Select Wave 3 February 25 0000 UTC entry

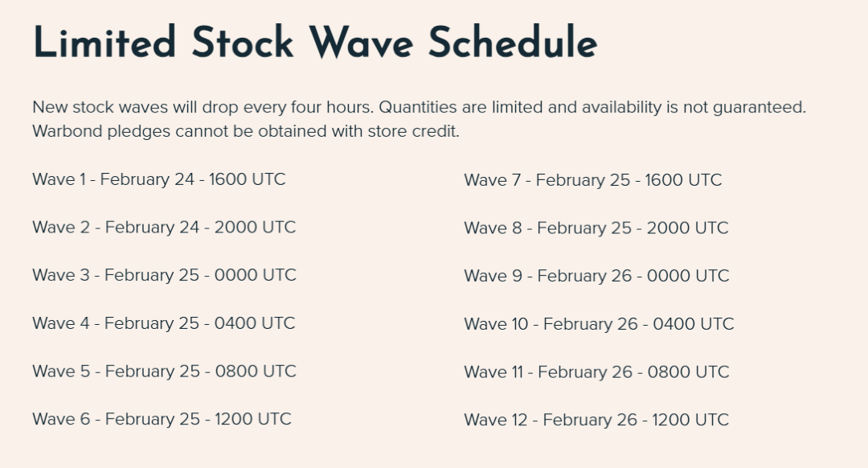coord(164,275)
